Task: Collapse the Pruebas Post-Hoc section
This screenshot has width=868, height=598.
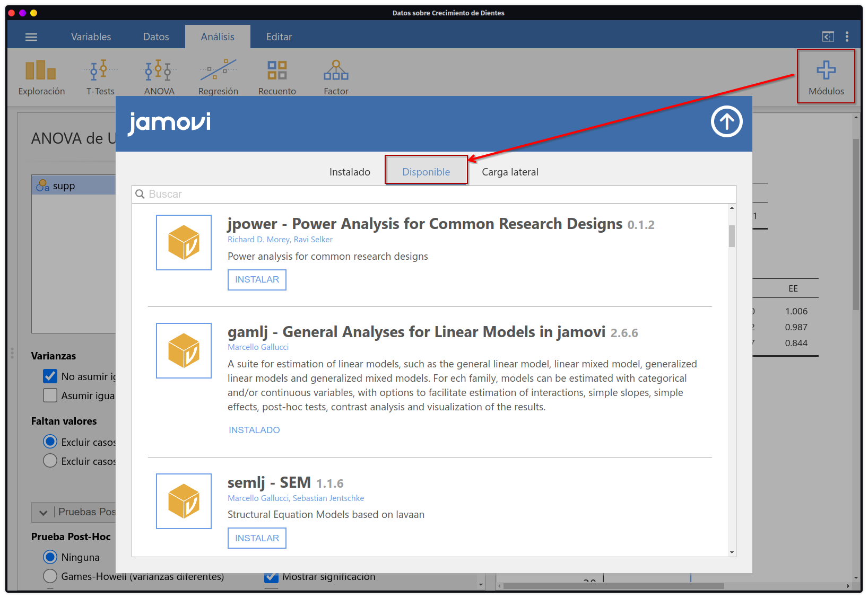Action: coord(44,512)
